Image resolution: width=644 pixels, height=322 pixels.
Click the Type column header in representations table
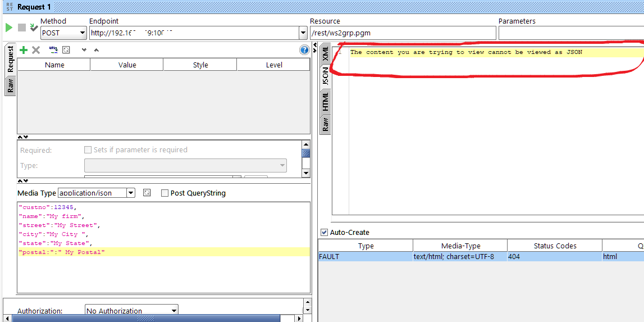pos(366,246)
